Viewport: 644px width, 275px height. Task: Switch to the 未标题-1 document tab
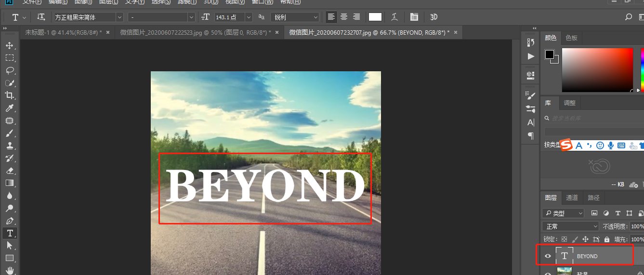(63, 32)
